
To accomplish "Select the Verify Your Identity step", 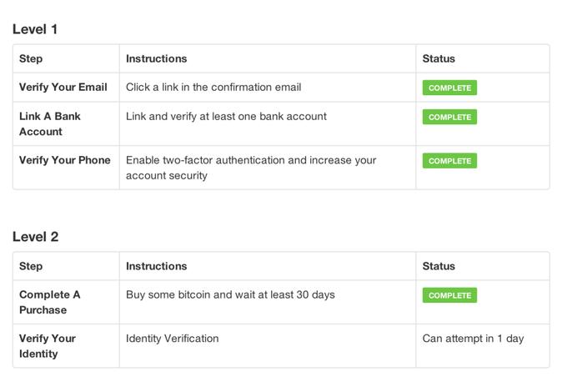I will click(48, 346).
